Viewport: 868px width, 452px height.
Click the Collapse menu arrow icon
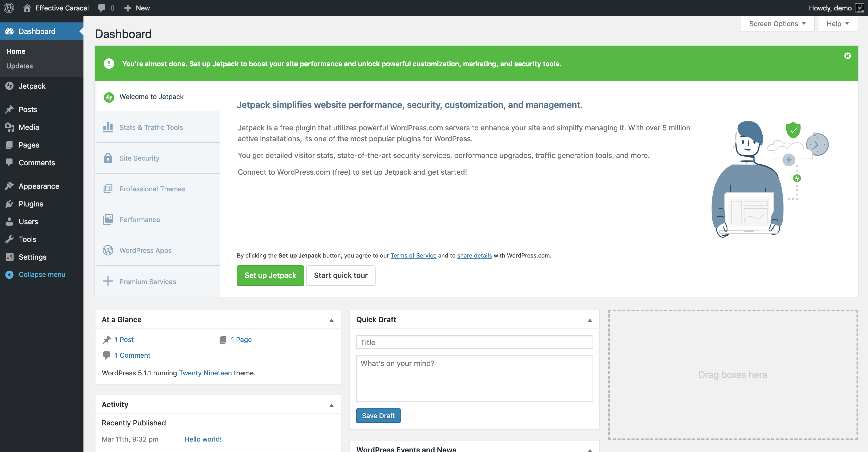pos(9,274)
